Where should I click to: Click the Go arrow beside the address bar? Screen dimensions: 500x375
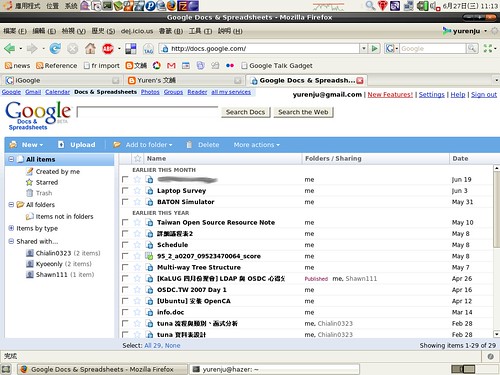(375, 49)
